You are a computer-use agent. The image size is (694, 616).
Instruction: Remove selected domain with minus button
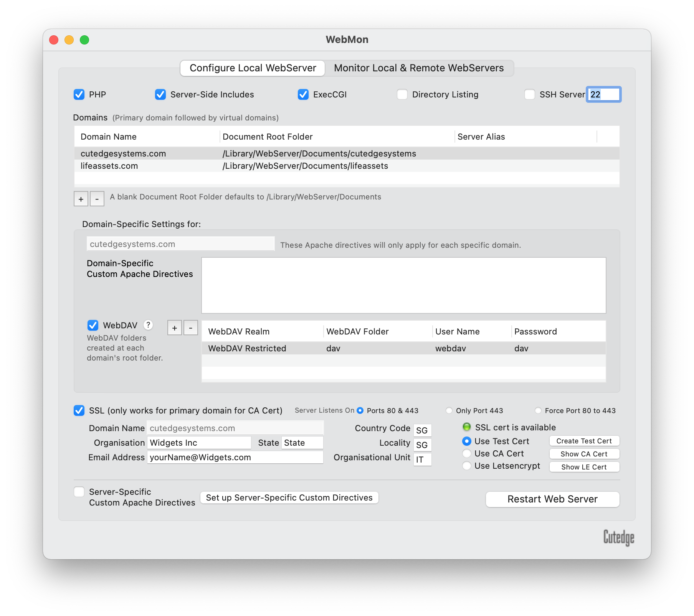point(97,199)
